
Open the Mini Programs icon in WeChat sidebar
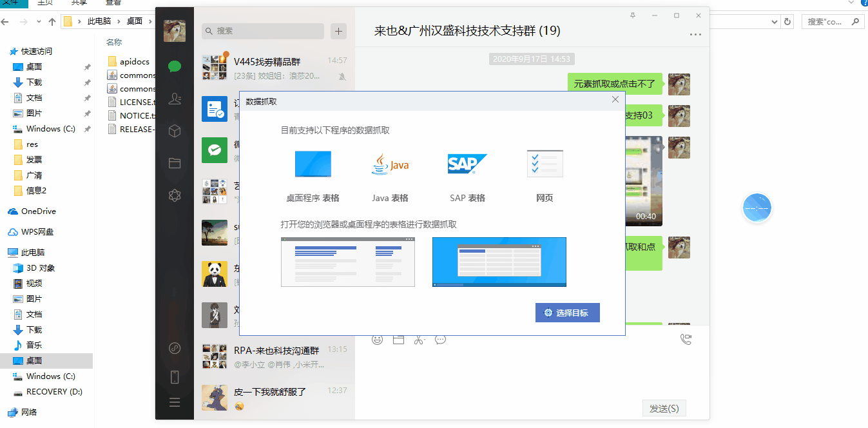(x=174, y=349)
